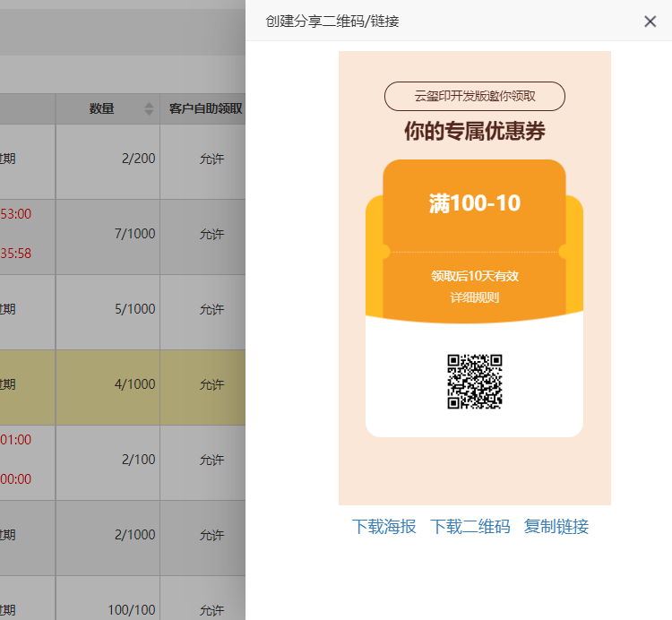This screenshot has height=620, width=672.
Task: Click 允许 in the 2/200 row
Action: 211,159
